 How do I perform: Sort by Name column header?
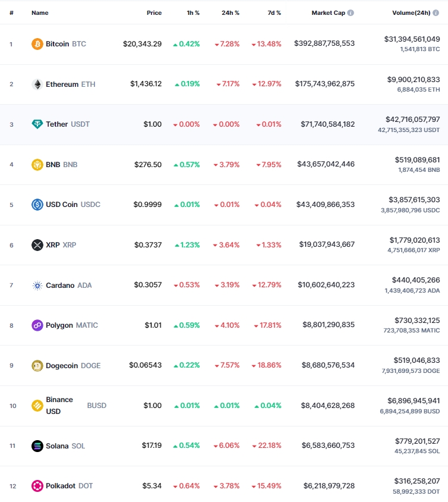(x=40, y=13)
